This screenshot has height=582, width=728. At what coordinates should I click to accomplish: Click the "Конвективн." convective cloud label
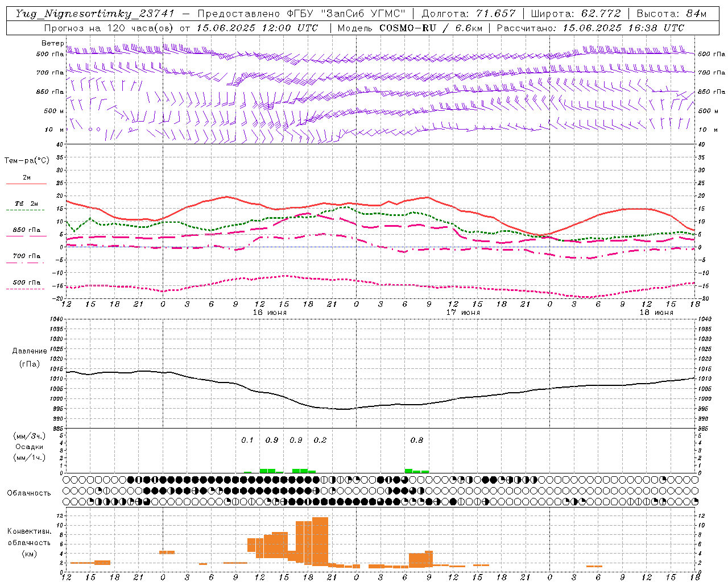coord(30,531)
